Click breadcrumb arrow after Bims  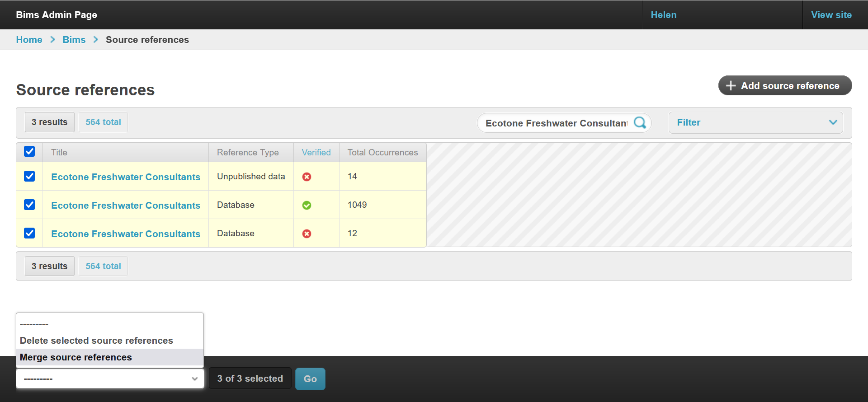[95, 40]
